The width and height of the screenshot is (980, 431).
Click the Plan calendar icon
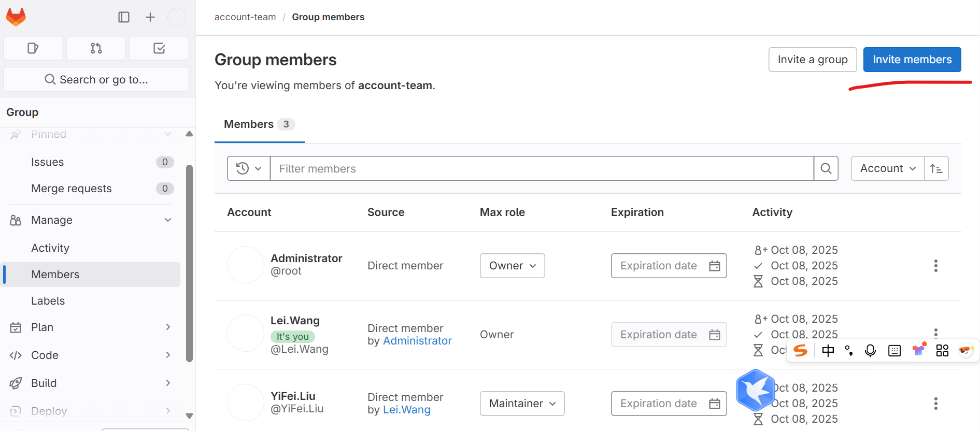16,327
